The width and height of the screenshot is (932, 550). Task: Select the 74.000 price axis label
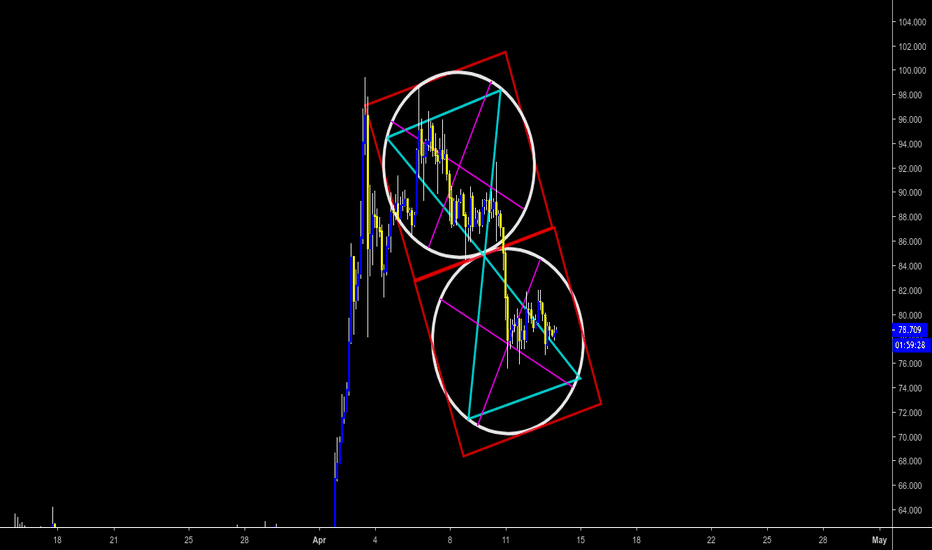tap(912, 388)
